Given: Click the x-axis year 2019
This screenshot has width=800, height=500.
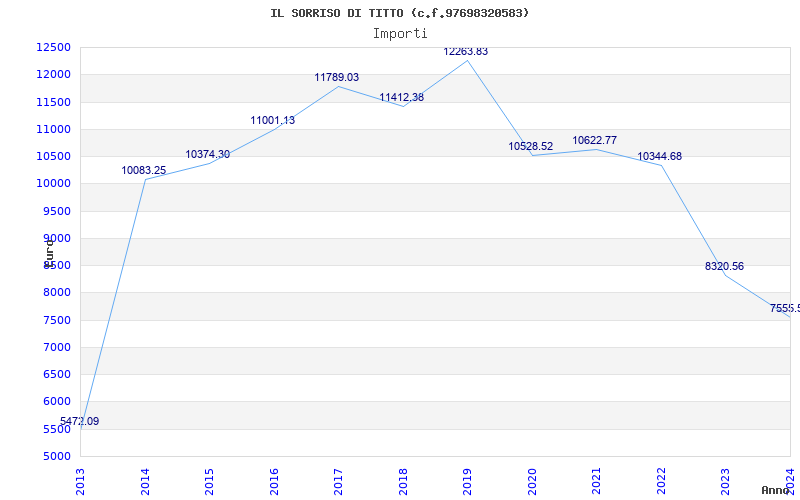Looking at the screenshot, I should pyautogui.click(x=467, y=482).
